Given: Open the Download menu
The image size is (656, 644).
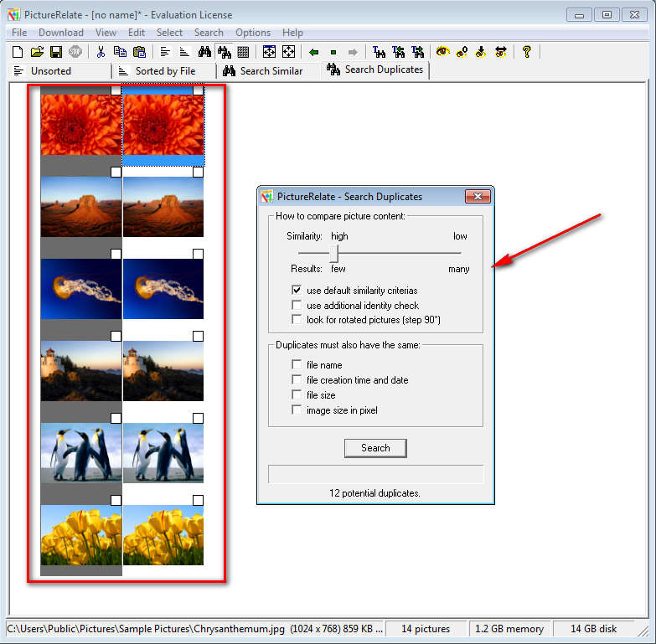Looking at the screenshot, I should click(x=60, y=33).
